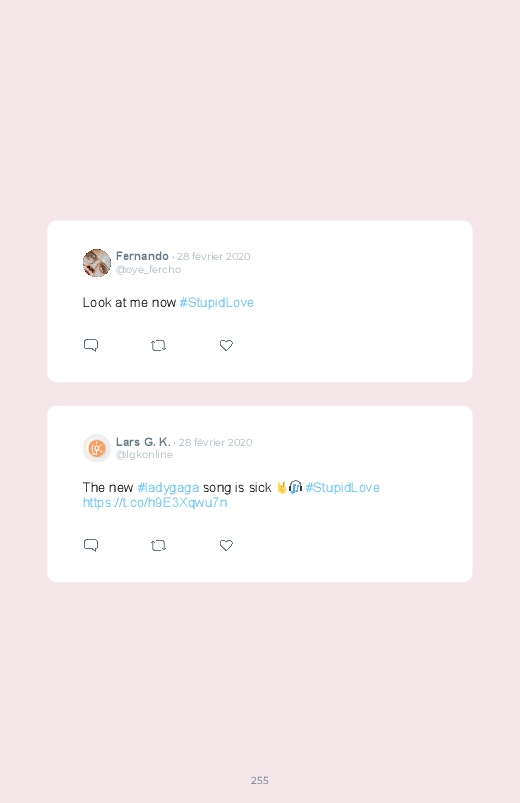Click page number 255

(x=260, y=780)
